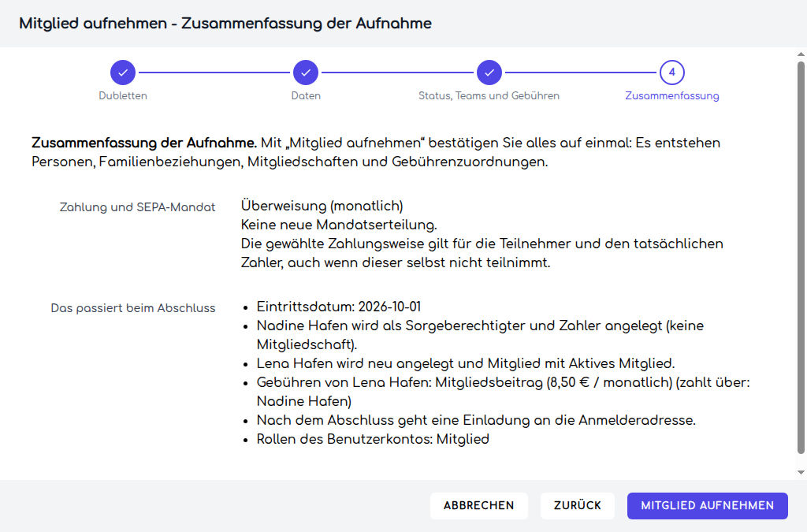Image resolution: width=807 pixels, height=532 pixels.
Task: Click the vertical scrollbar thumb
Action: coord(801,258)
